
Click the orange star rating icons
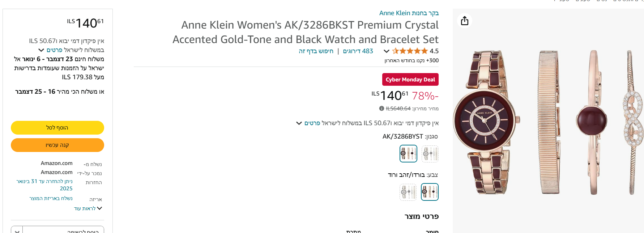tap(410, 51)
